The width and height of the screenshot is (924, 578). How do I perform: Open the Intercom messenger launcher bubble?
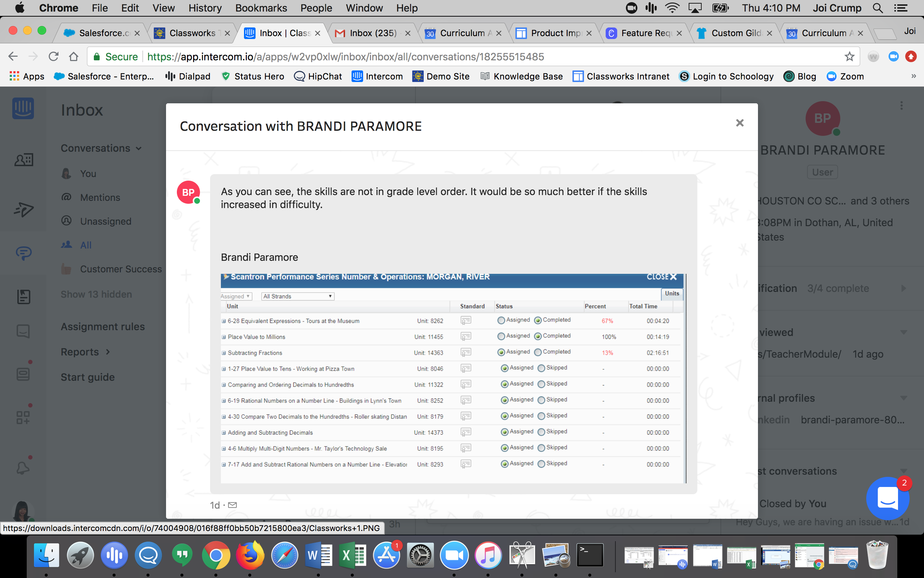coord(888,499)
